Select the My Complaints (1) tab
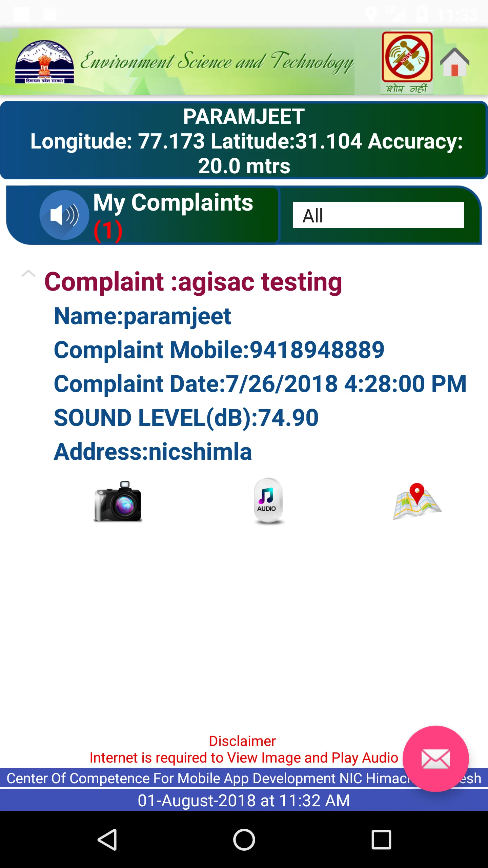This screenshot has height=868, width=488. coord(142,215)
